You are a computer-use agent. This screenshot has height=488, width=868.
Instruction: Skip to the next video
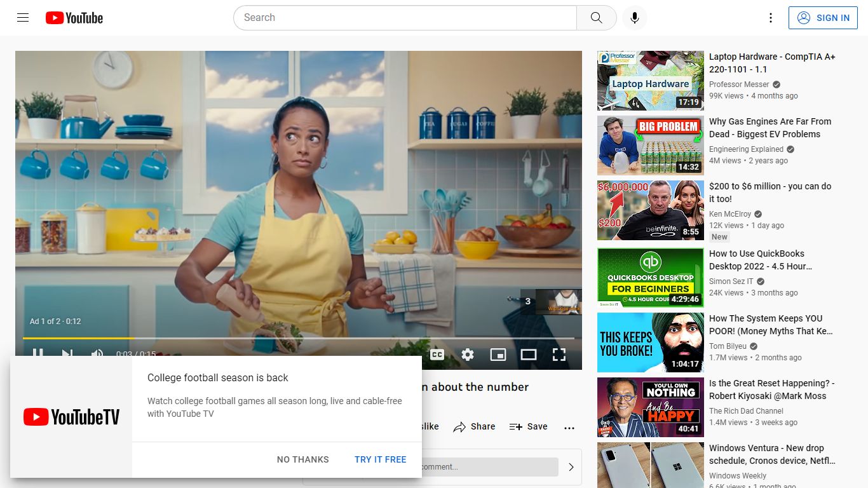tap(67, 351)
